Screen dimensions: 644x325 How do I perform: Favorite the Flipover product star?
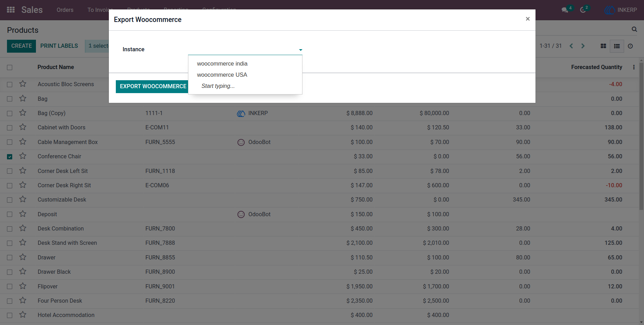pos(23,286)
